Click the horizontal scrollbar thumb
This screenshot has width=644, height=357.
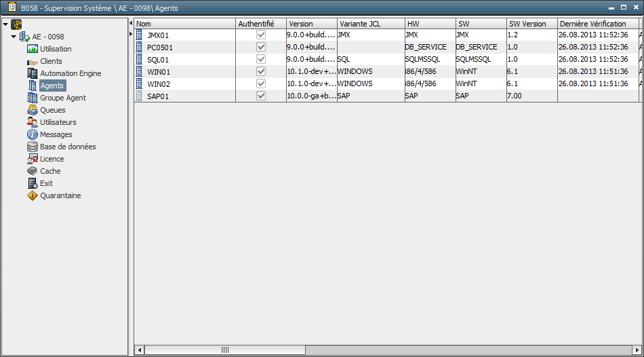[x=224, y=350]
